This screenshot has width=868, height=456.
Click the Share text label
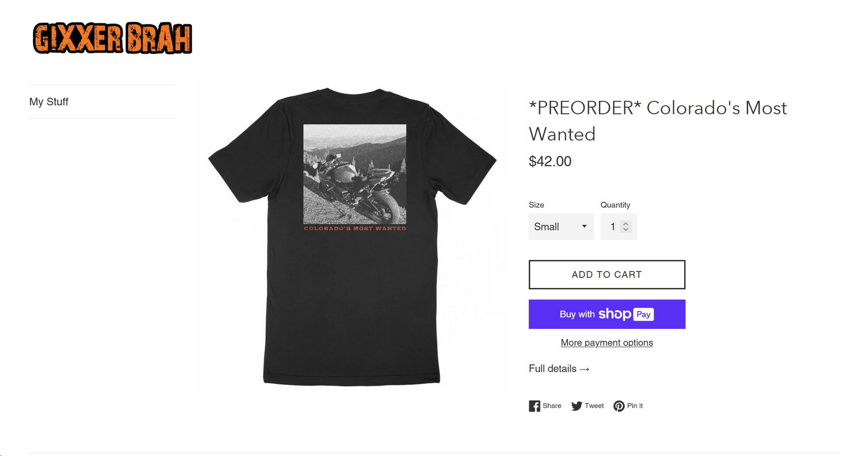552,406
